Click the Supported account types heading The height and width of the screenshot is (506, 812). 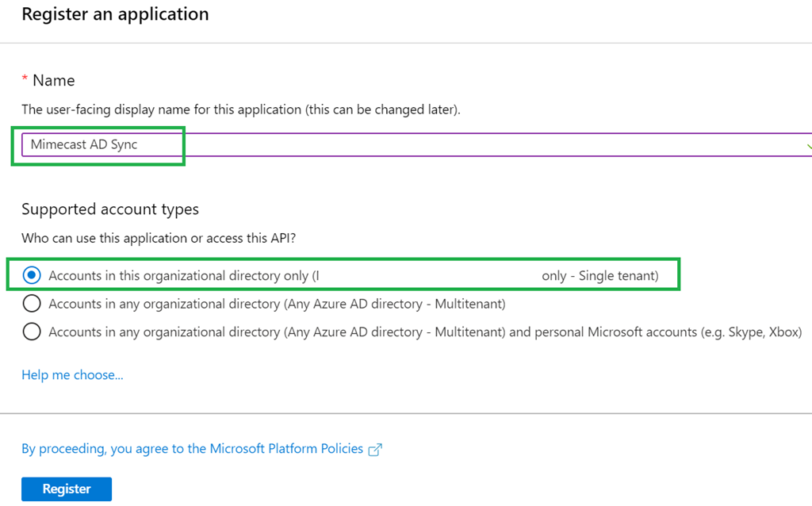[110, 209]
